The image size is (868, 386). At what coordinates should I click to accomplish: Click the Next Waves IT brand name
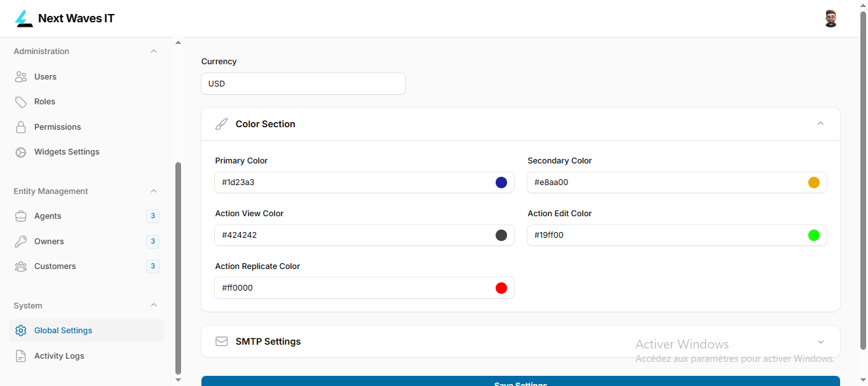tap(76, 18)
